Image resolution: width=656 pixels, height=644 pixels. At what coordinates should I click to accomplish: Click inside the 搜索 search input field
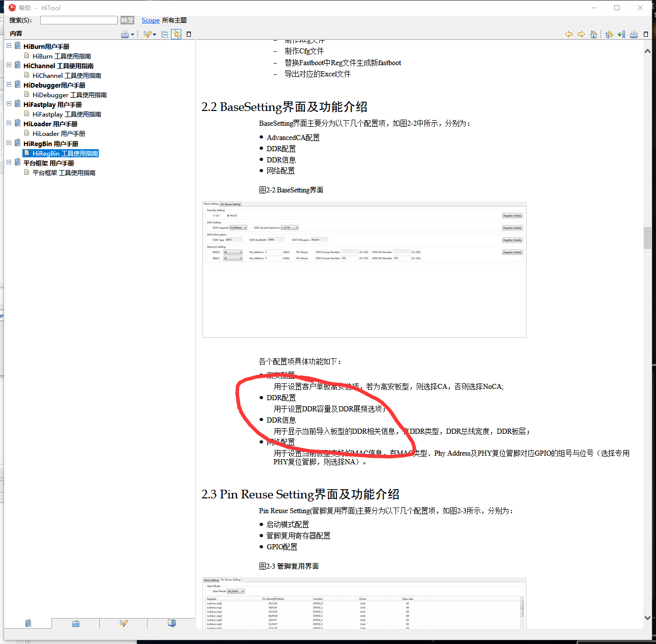tap(78, 20)
